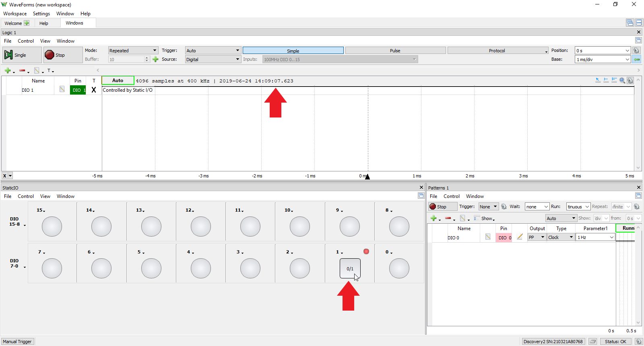The width and height of the screenshot is (644, 346).
Task: Expand the Type dropdown set to Clock
Action: tap(560, 237)
